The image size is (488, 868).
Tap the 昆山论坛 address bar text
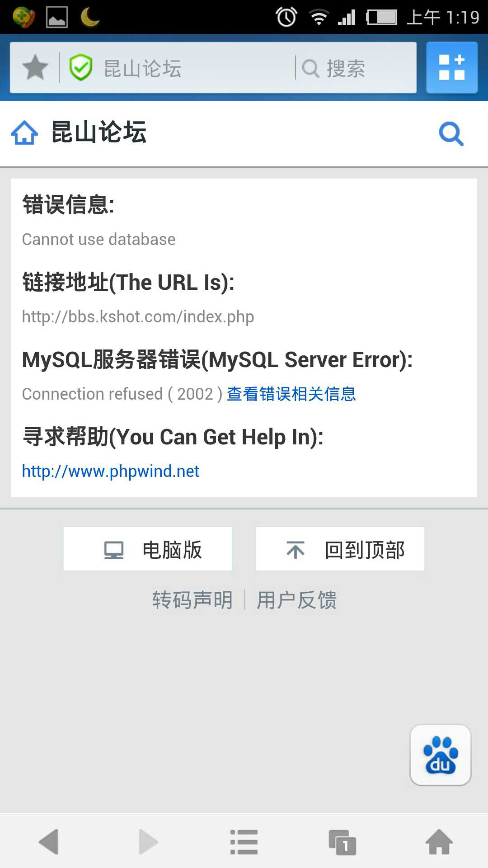(143, 69)
